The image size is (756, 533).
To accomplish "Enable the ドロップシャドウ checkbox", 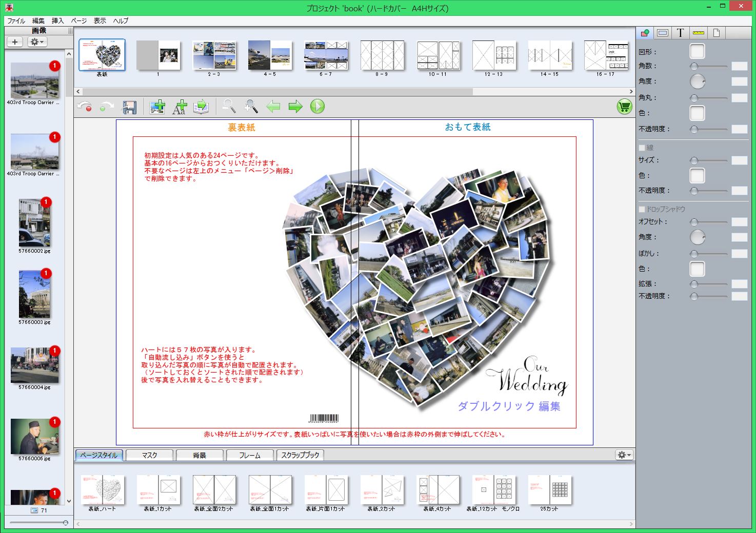I will (641, 209).
